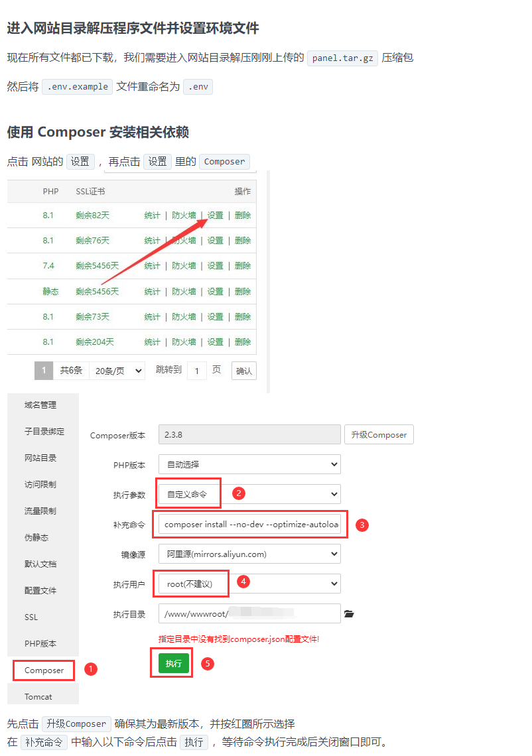Click the 共6条 total count text
The width and height of the screenshot is (532, 756).
click(x=71, y=370)
